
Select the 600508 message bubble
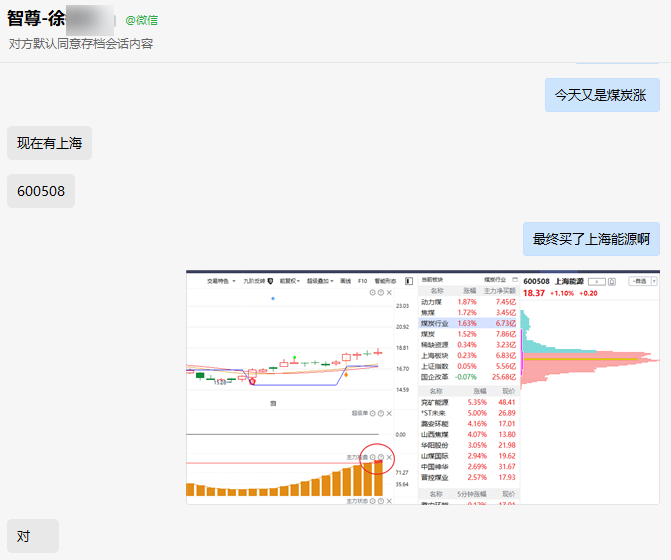pos(41,191)
